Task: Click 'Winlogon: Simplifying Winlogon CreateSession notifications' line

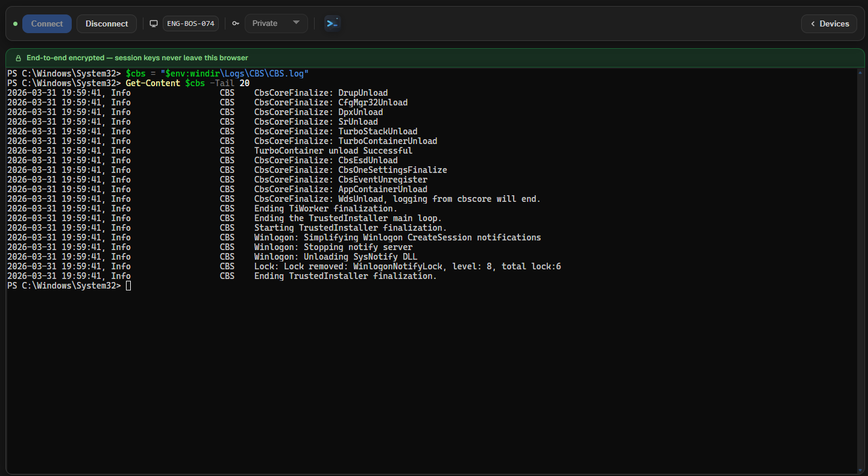Action: [x=274, y=237]
